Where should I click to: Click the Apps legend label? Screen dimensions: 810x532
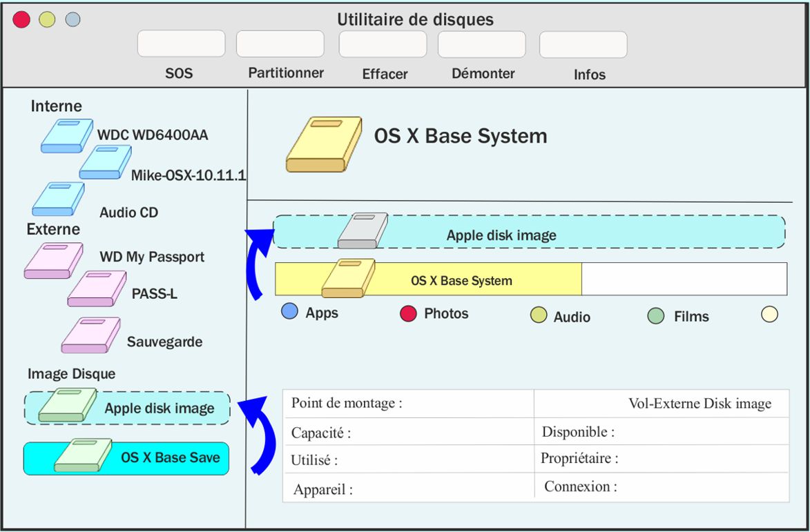pyautogui.click(x=322, y=313)
